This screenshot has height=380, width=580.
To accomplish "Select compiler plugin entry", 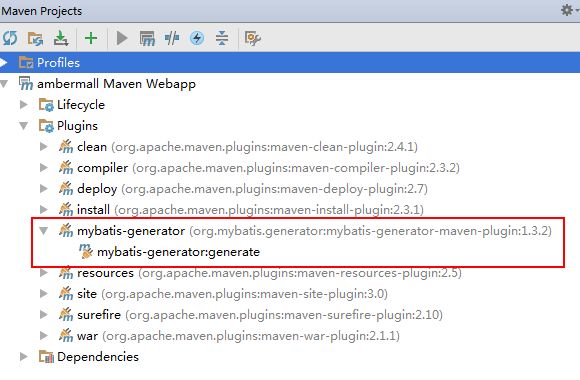I will coord(268,168).
